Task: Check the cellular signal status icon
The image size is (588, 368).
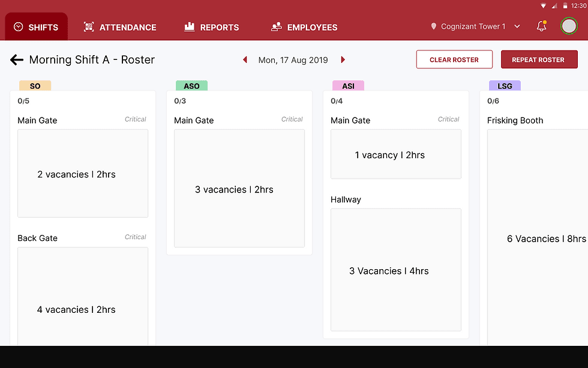Action: point(554,5)
